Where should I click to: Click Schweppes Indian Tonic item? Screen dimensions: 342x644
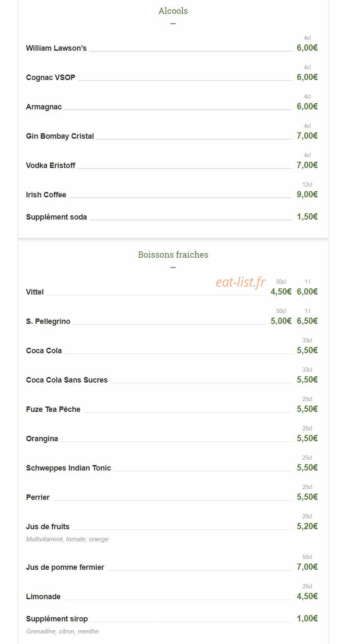point(68,468)
